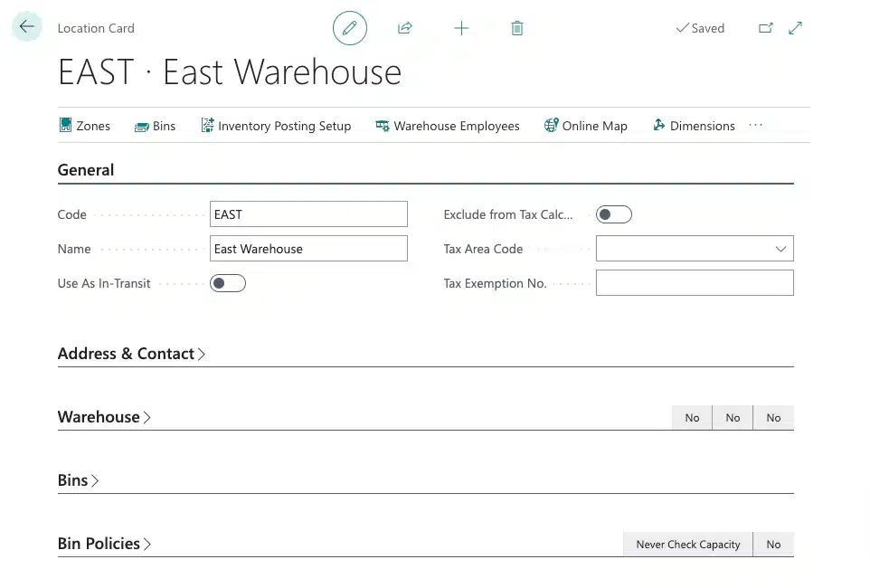Toggle Use As In-Transit switch

[x=228, y=283]
